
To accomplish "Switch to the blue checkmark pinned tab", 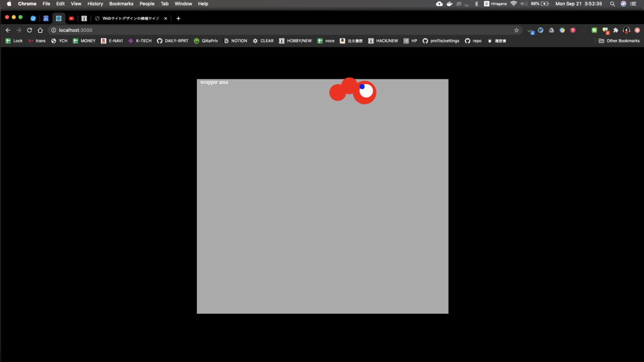I will click(x=33, y=18).
